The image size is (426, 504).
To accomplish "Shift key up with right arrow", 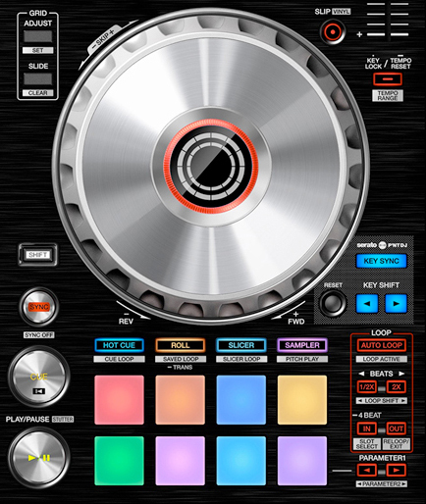I will [x=396, y=303].
